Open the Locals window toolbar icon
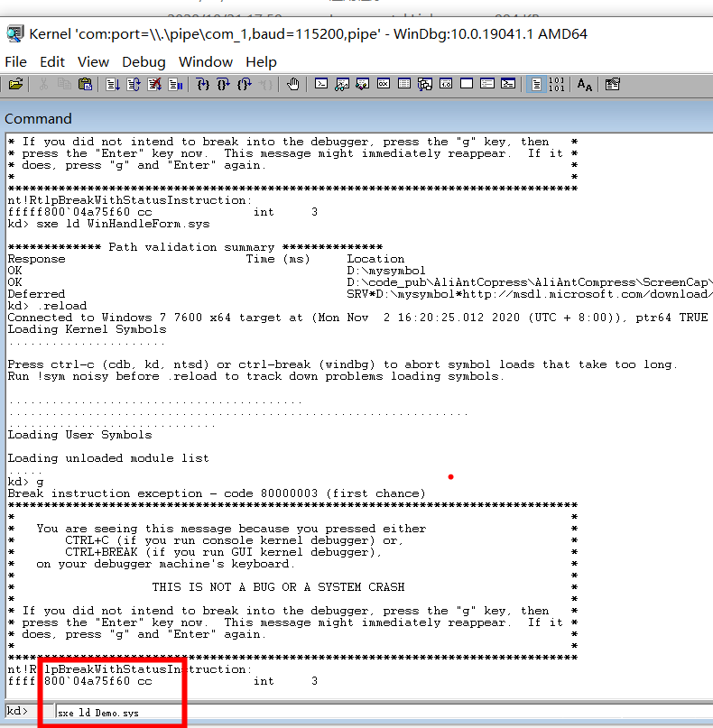The image size is (713, 728). [x=363, y=84]
